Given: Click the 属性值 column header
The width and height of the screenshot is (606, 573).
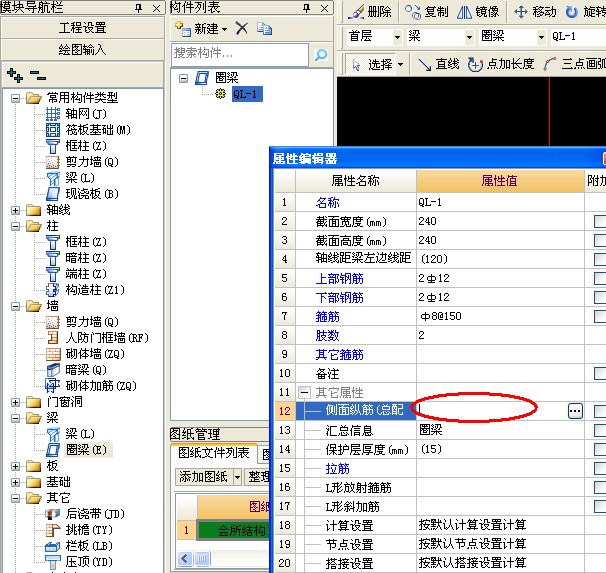Looking at the screenshot, I should point(500,181).
